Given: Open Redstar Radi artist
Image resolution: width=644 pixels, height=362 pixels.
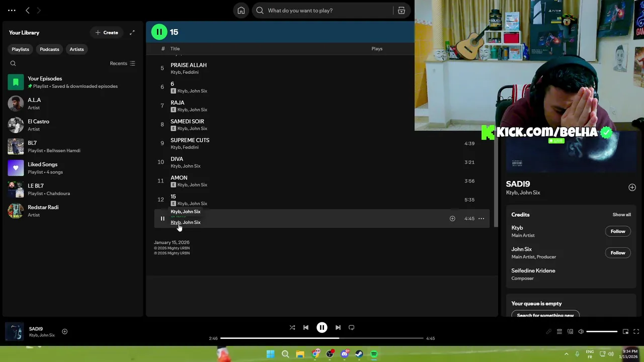Looking at the screenshot, I should tap(73, 211).
